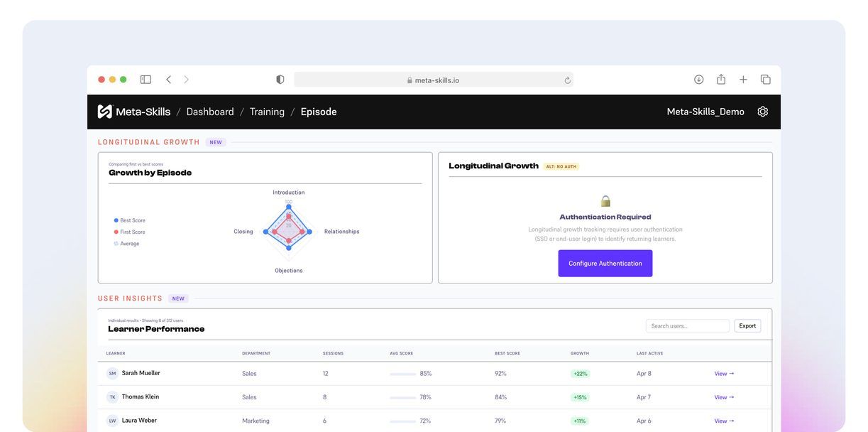Screen dimensions: 868x432
Task: Click NEW badge next to User Insights heading
Action: coord(178,298)
